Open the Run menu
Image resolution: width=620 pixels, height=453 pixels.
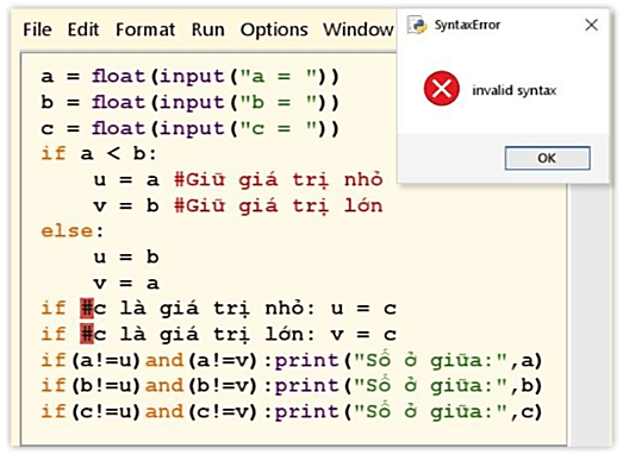208,29
